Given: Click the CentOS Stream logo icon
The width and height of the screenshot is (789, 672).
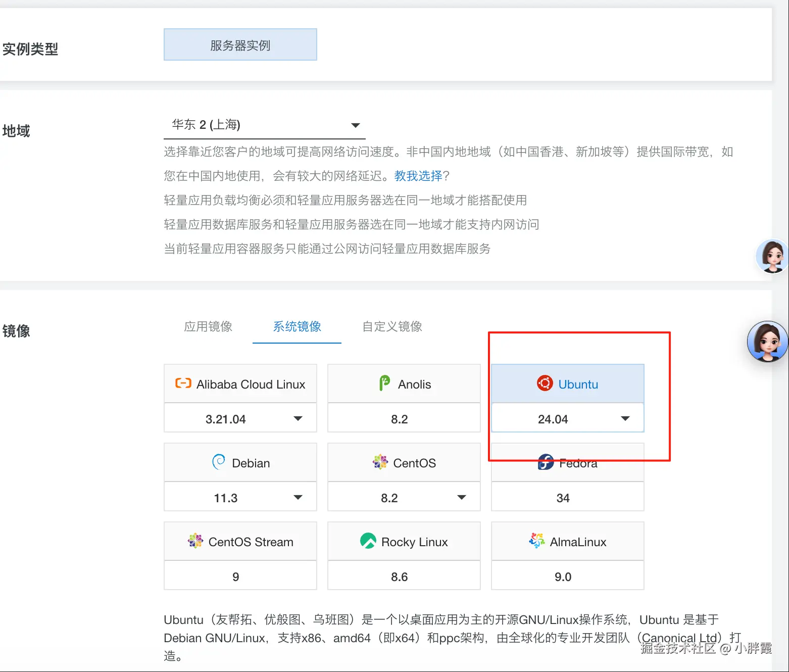Looking at the screenshot, I should click(195, 541).
